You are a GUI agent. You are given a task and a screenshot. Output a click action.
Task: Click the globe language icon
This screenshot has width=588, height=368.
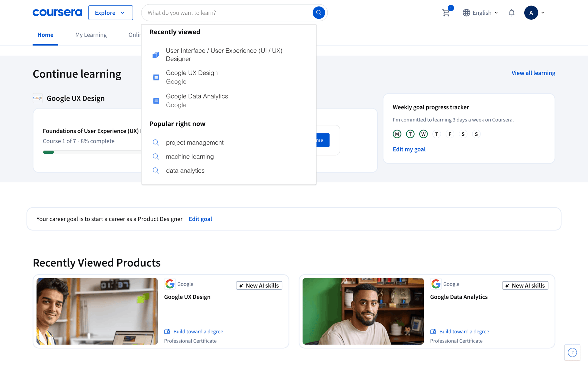point(466,13)
